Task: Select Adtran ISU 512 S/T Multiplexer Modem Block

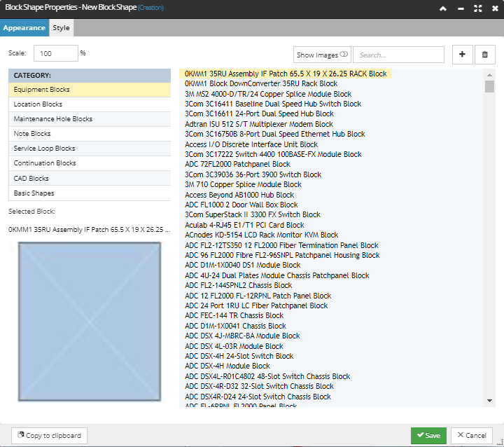Action: (x=259, y=124)
